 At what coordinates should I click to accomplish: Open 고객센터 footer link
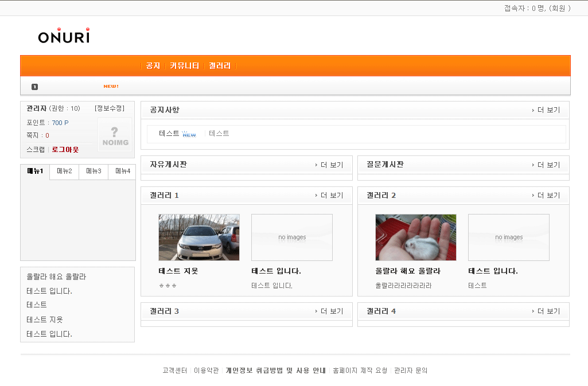pos(174,371)
